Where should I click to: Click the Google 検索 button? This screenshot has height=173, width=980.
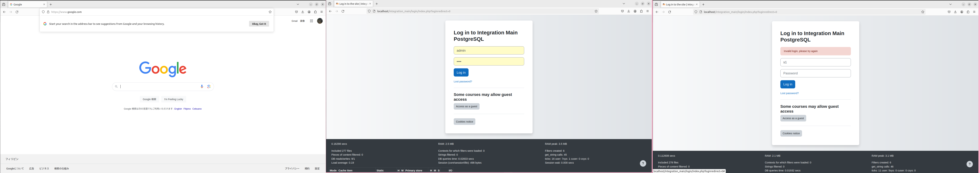150,99
